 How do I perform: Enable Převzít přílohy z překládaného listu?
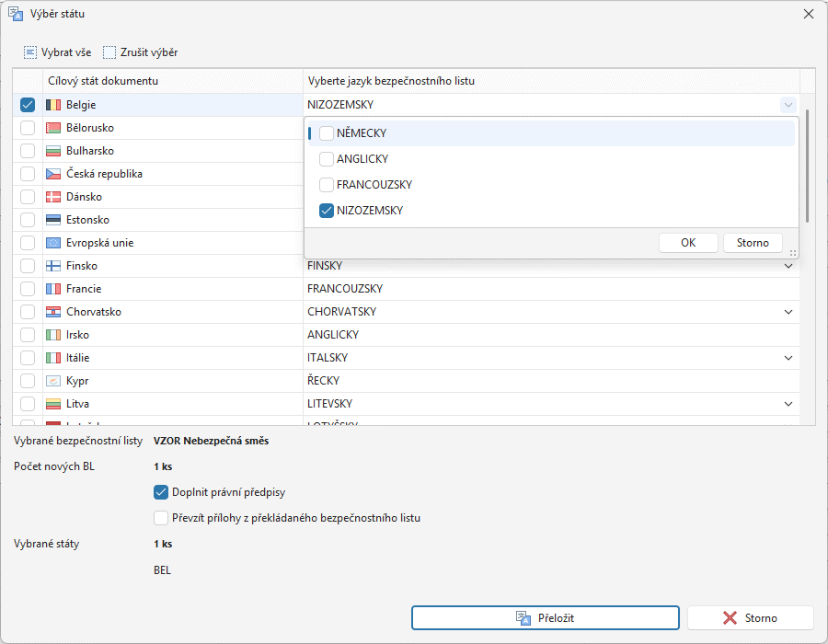pos(161,518)
